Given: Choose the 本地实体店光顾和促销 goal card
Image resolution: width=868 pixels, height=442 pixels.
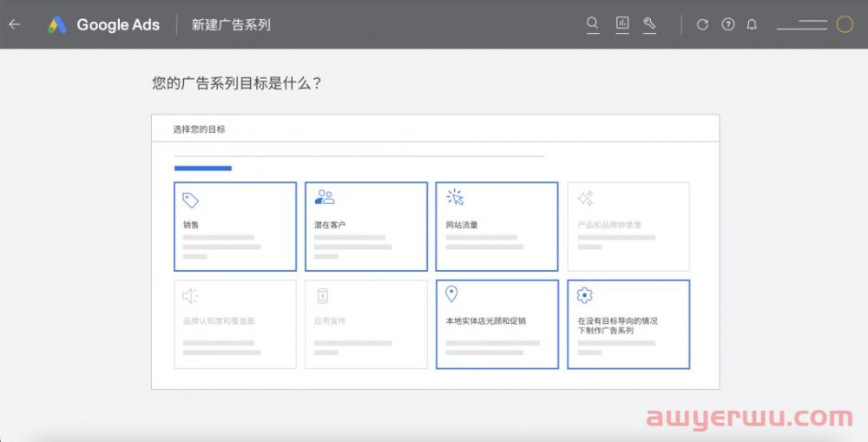Looking at the screenshot, I should click(496, 324).
